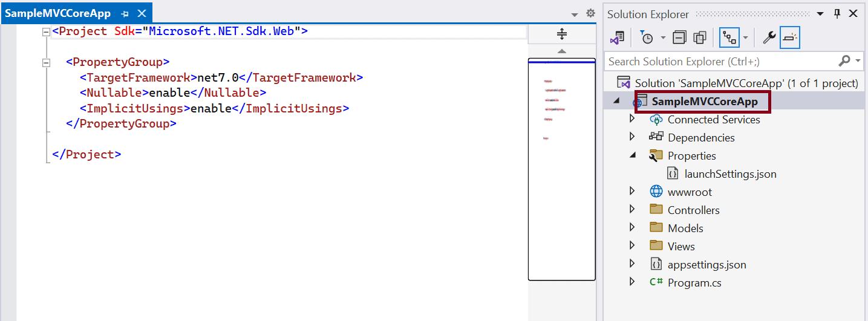Screen dimensions: 868x321
Task: Collapse all items in Solution Explorer
Action: pyautogui.click(x=680, y=38)
